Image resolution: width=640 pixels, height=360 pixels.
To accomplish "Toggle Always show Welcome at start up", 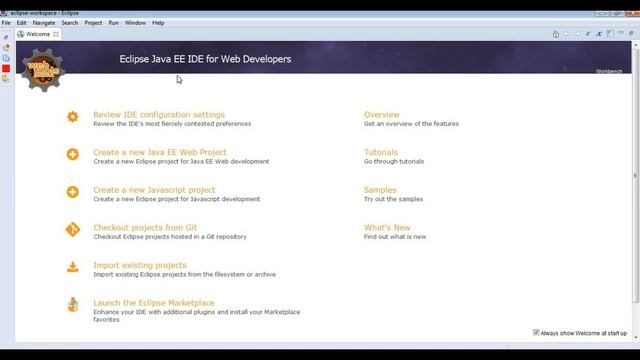I will [x=536, y=333].
